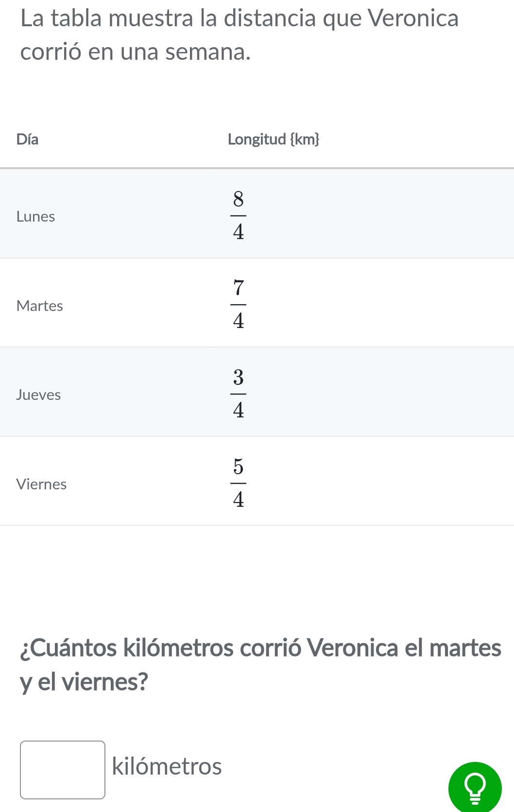Click the 8/4 fraction for Lunes
The width and height of the screenshot is (514, 812).
tap(238, 215)
